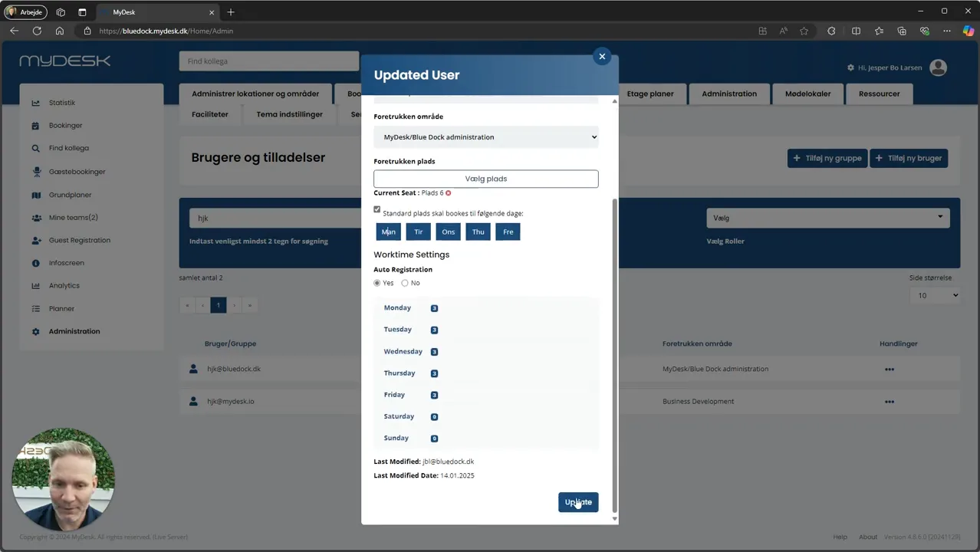Image resolution: width=980 pixels, height=552 pixels.
Task: Open the Vælg plads seat picker
Action: coord(486,179)
